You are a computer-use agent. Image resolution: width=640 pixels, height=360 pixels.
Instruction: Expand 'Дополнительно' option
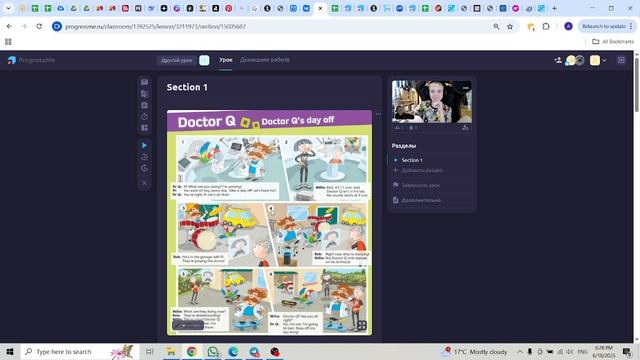tap(421, 200)
